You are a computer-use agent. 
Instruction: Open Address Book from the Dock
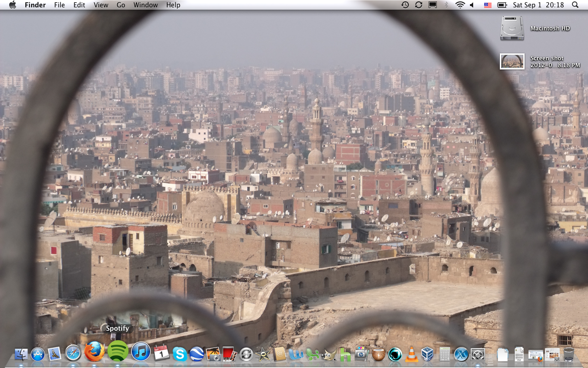[279, 354]
